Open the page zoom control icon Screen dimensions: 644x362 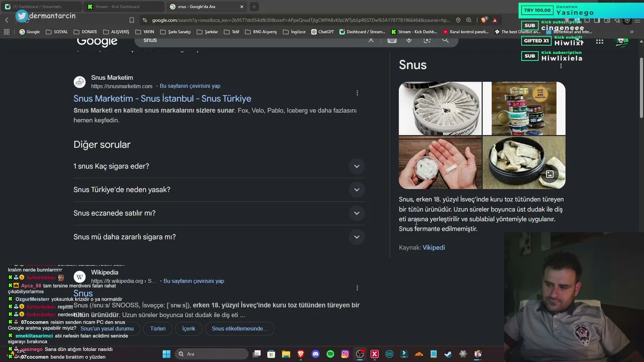(469, 20)
